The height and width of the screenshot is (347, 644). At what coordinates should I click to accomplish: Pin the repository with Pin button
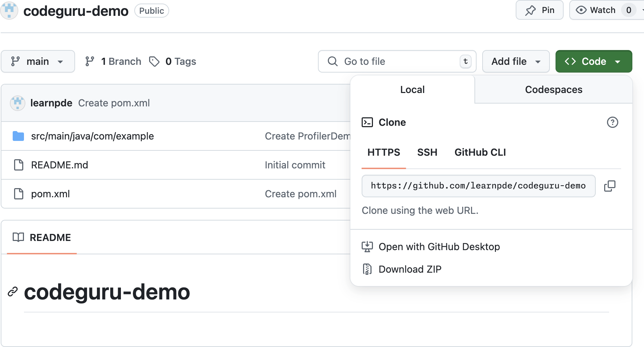[x=539, y=10]
